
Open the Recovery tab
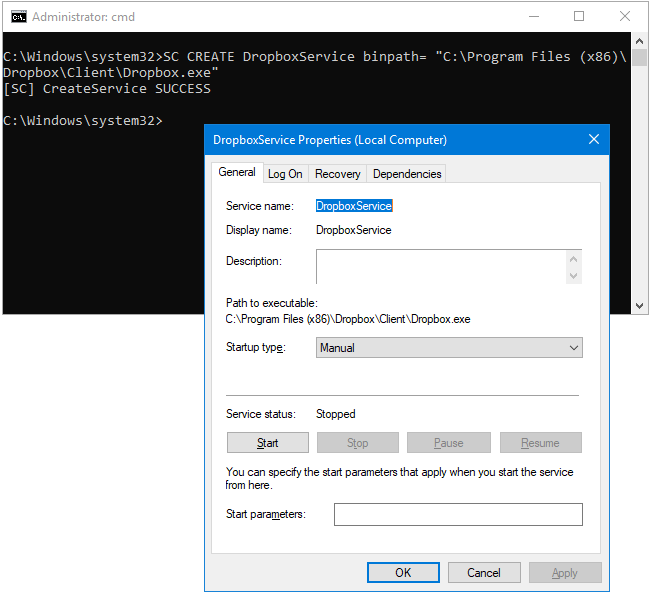coord(337,174)
